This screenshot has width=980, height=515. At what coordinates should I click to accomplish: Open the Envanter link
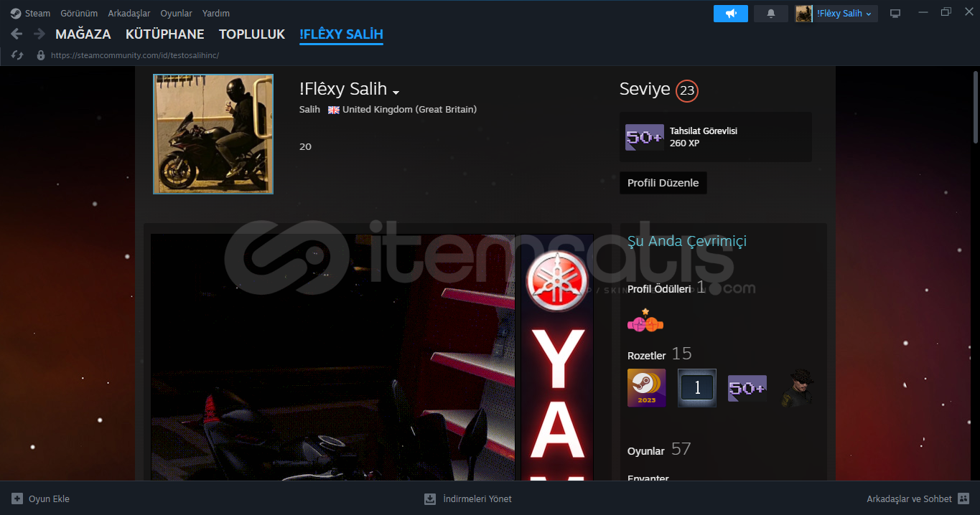point(648,478)
